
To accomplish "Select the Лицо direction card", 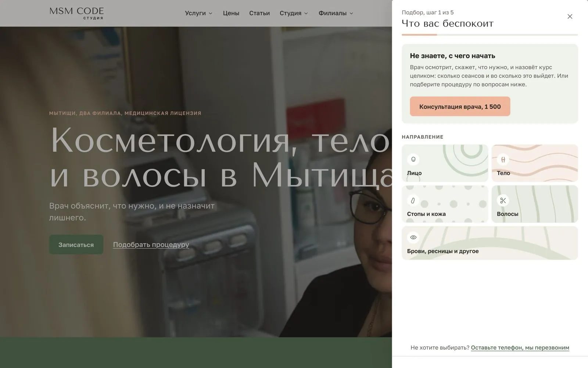I will 445,163.
